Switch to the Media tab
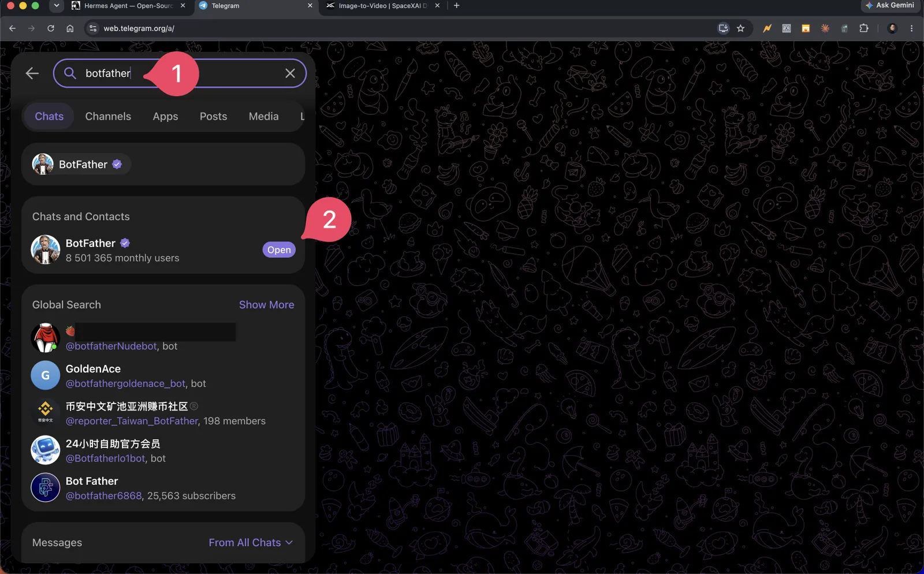 pyautogui.click(x=263, y=117)
